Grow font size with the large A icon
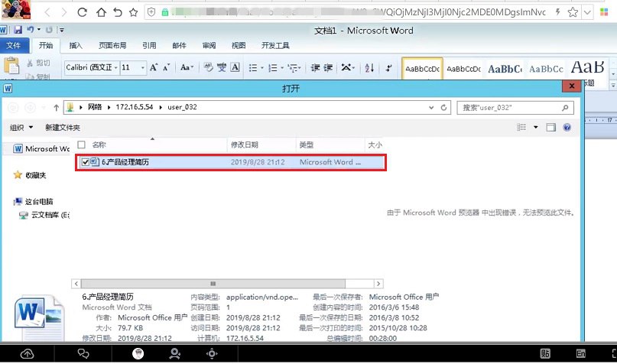 pos(154,68)
